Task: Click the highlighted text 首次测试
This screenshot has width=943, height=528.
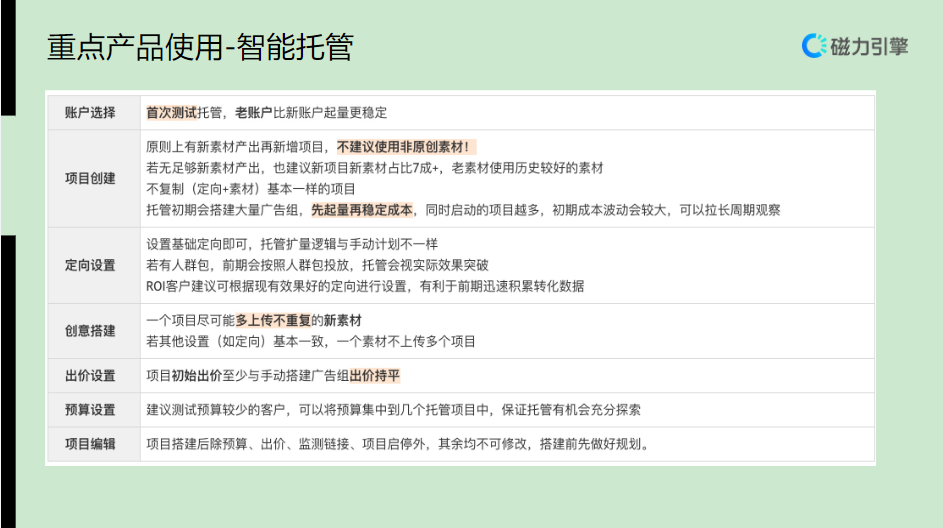Action: tap(171, 112)
